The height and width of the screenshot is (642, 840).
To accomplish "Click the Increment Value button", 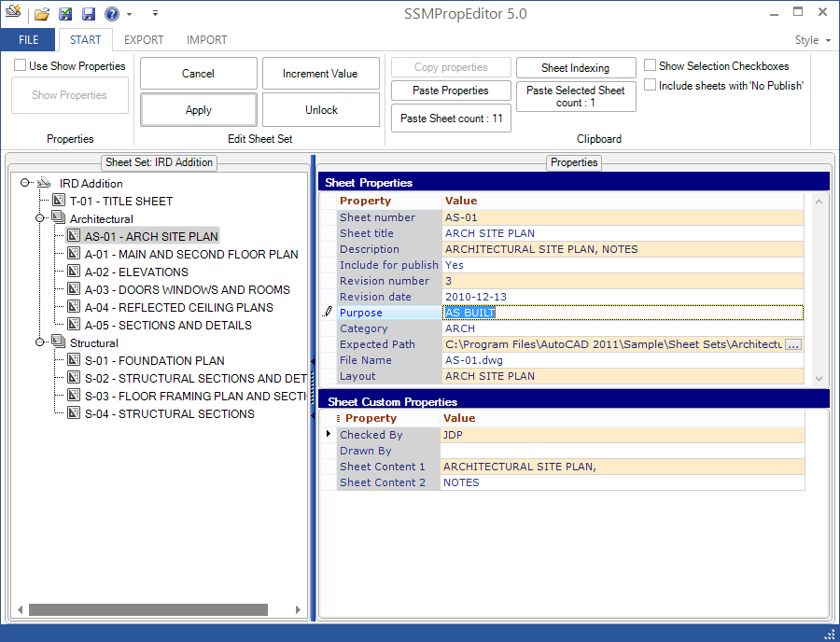I will 320,74.
